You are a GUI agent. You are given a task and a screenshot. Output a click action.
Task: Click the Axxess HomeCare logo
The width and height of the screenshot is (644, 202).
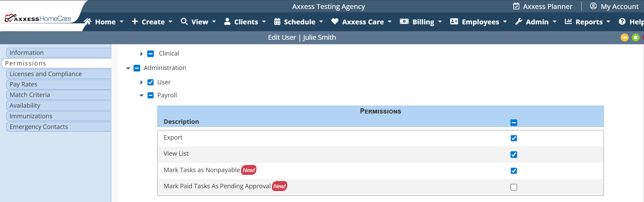pyautogui.click(x=38, y=18)
